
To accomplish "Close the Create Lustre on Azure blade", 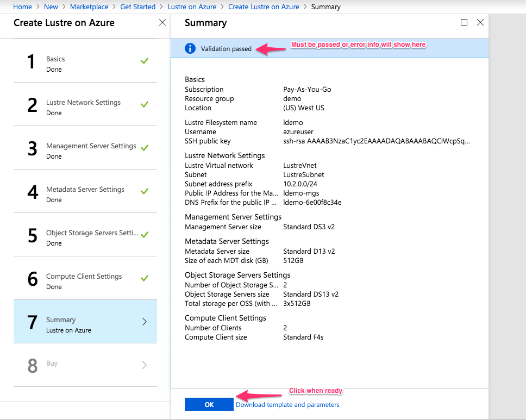I will tap(162, 22).
